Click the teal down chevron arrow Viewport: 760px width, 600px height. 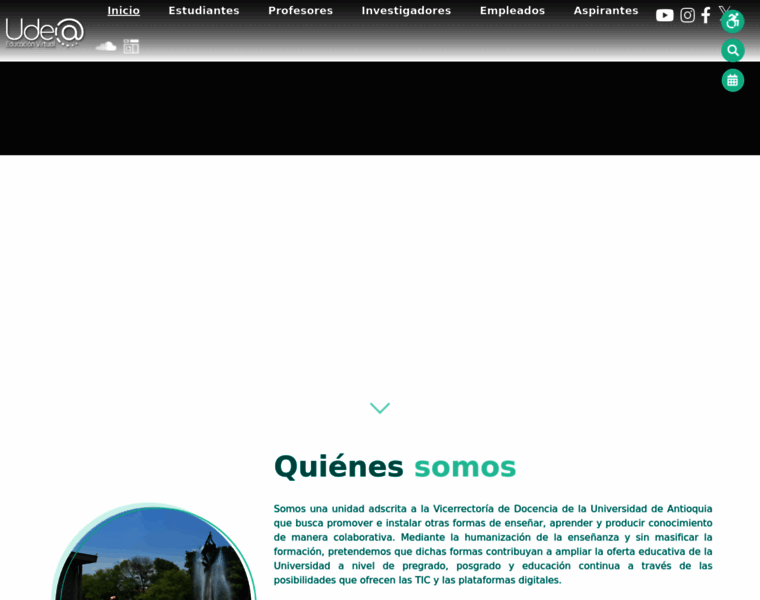click(380, 408)
